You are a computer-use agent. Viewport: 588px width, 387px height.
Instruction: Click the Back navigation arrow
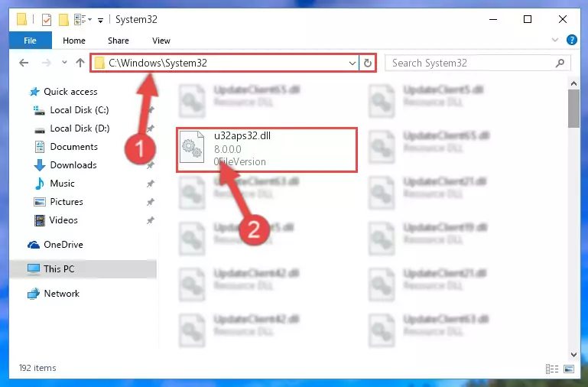point(24,63)
